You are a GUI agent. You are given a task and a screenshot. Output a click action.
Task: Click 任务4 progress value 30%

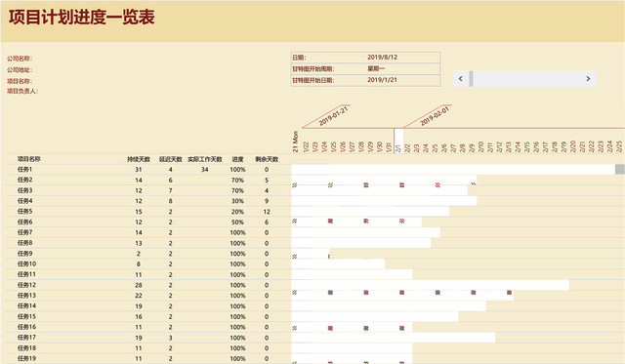coord(237,201)
